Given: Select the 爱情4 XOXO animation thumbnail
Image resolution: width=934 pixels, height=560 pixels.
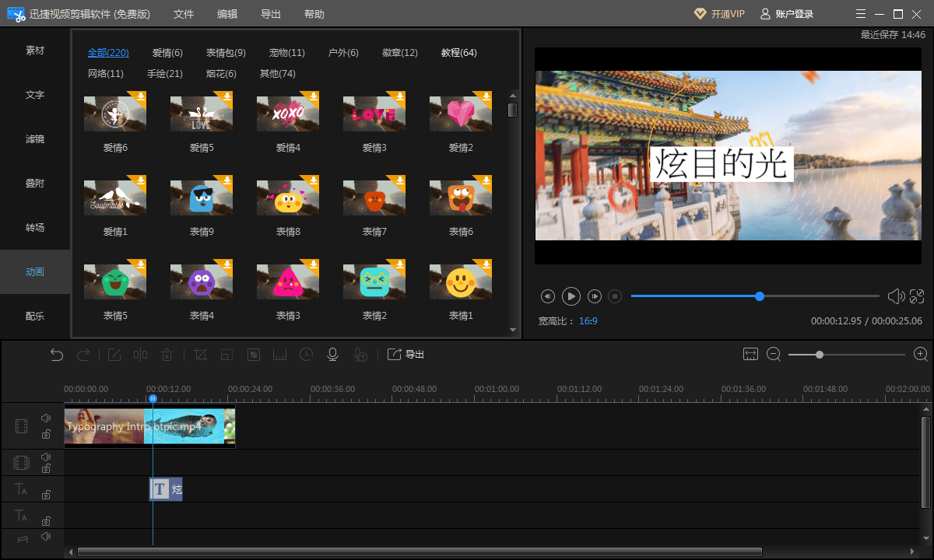Looking at the screenshot, I should (287, 114).
